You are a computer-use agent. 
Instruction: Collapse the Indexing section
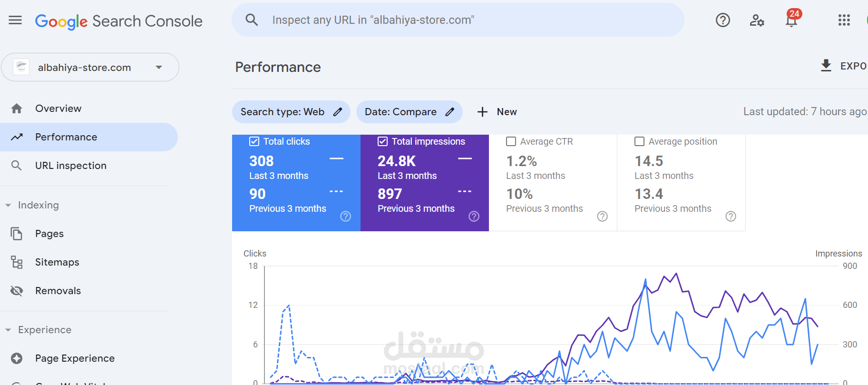(x=8, y=205)
